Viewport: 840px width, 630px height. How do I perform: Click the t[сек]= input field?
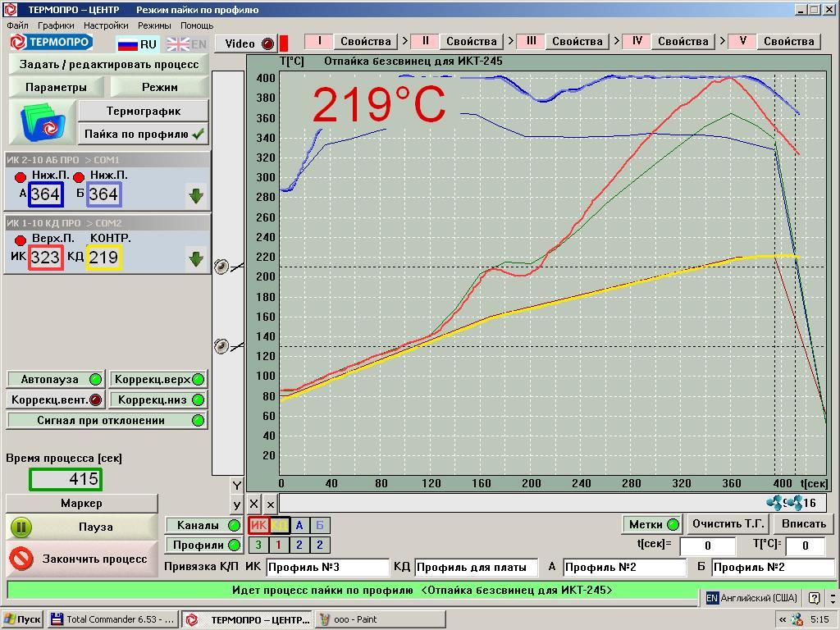click(707, 546)
